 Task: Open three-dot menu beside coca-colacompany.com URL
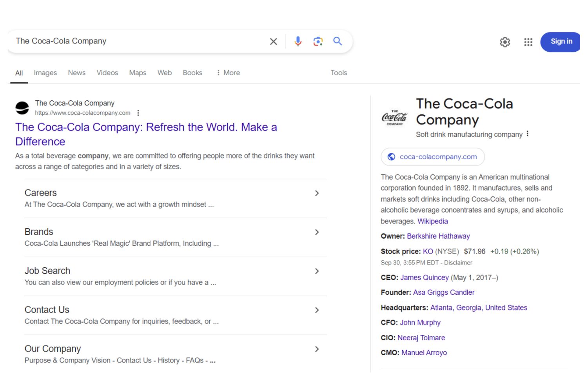[138, 113]
